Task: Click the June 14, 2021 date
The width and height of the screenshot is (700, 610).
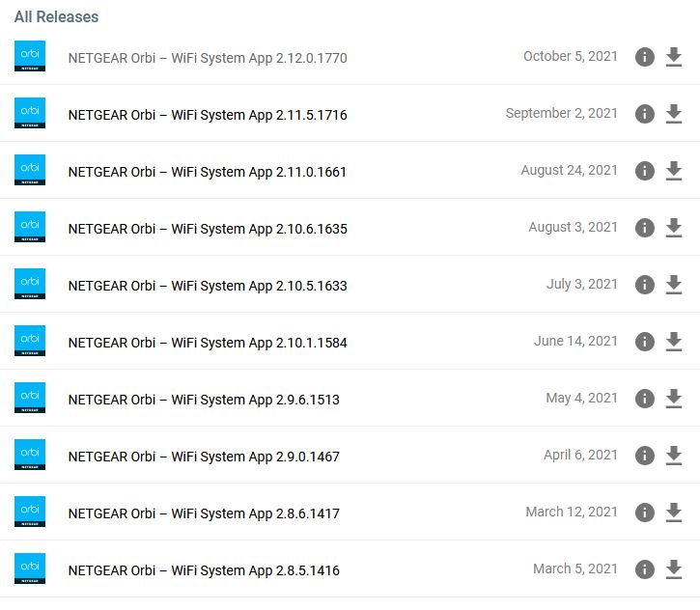Action: tap(575, 341)
